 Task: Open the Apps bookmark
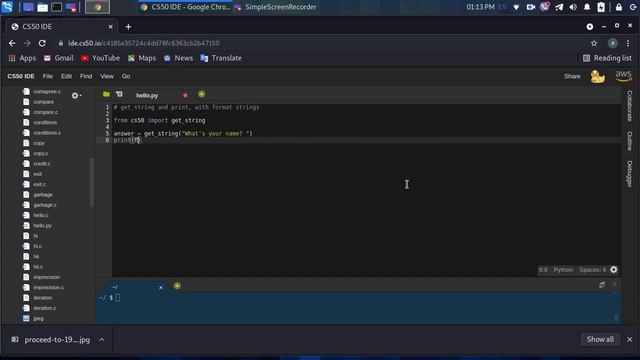(22, 58)
